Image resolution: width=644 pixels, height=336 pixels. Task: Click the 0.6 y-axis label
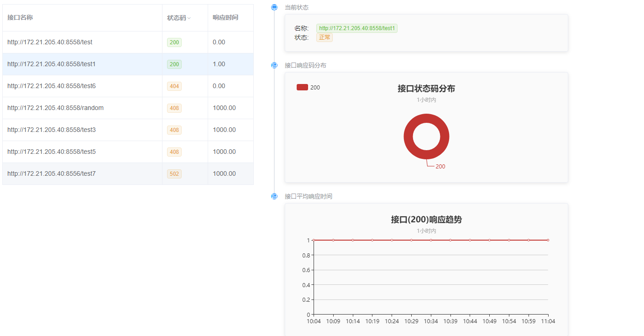[x=306, y=270]
